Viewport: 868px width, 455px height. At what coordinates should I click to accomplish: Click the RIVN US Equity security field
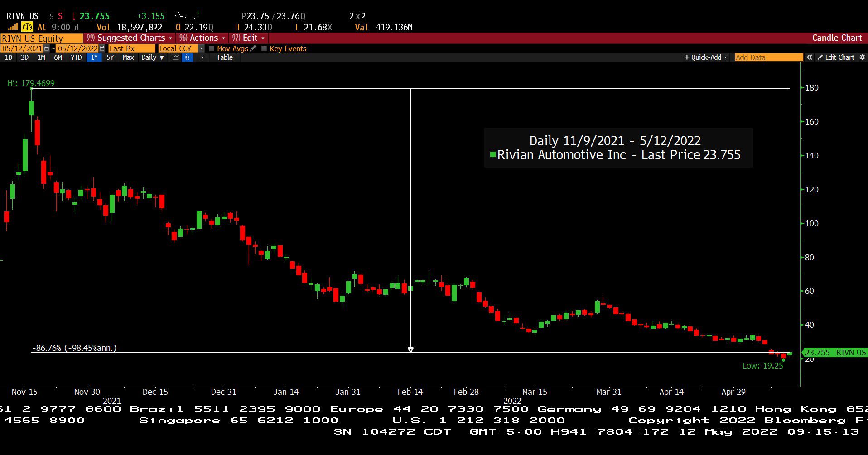(42, 38)
